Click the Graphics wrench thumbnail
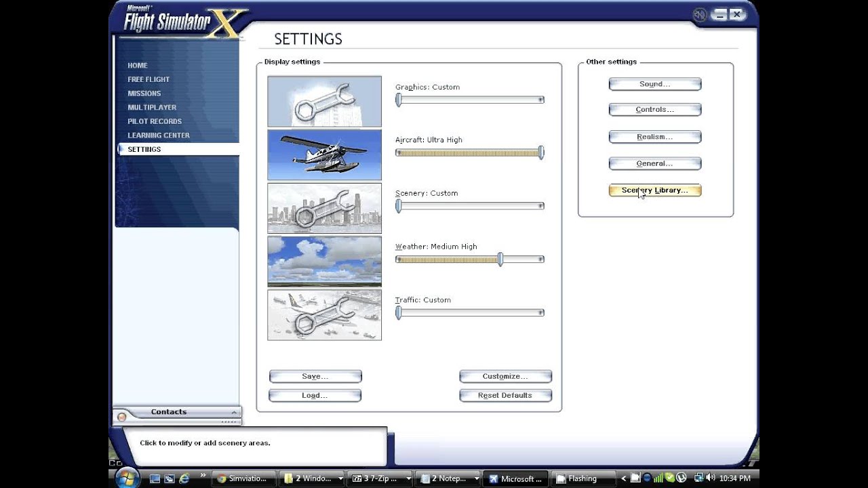 point(324,102)
